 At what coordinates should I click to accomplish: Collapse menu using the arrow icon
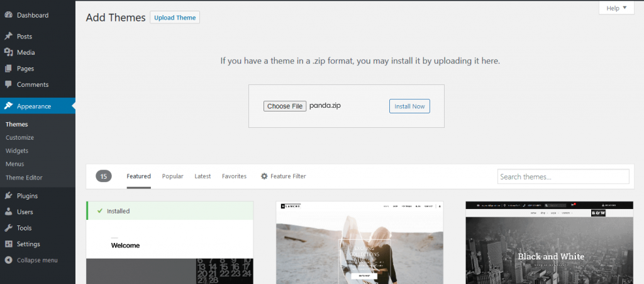8,260
